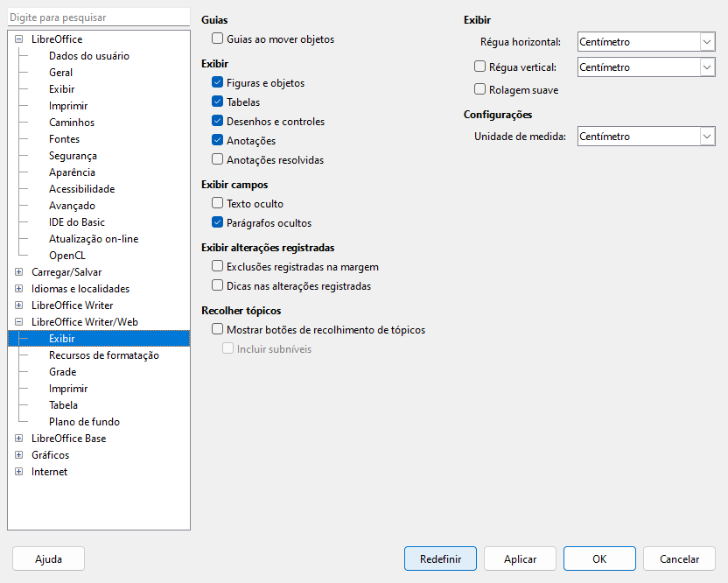This screenshot has width=728, height=583.
Task: Open the Segurança tree entry
Action: pos(73,156)
